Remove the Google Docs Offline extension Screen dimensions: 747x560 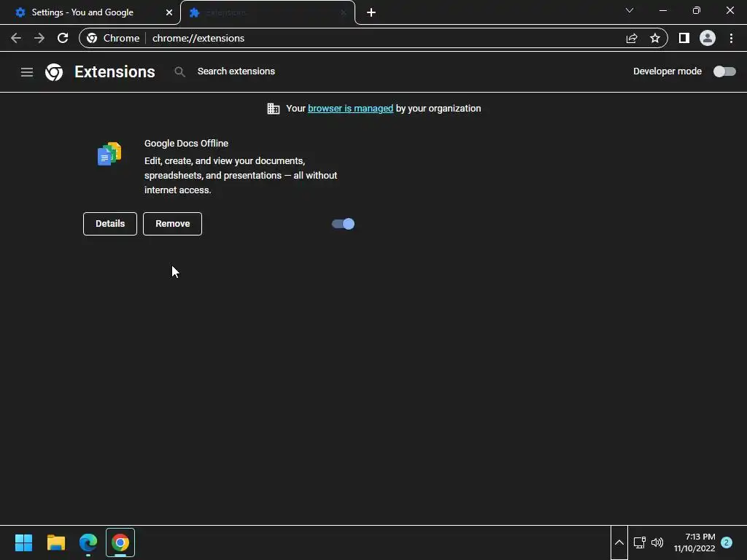172,224
